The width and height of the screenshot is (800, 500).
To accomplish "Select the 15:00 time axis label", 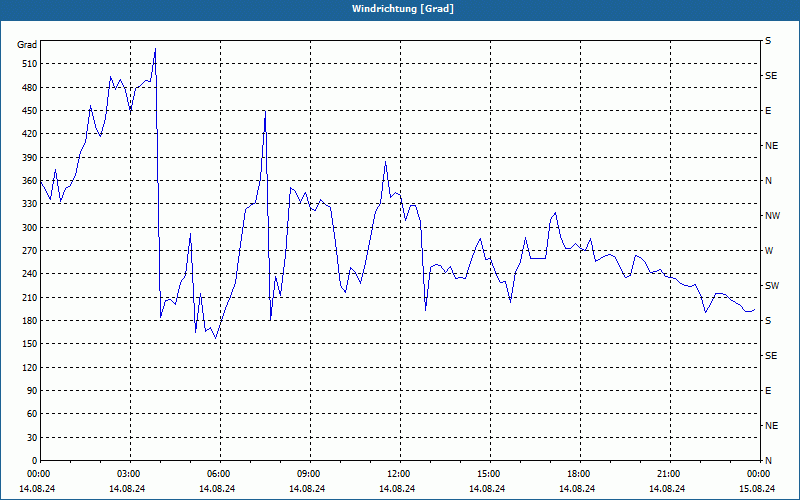I will [489, 474].
